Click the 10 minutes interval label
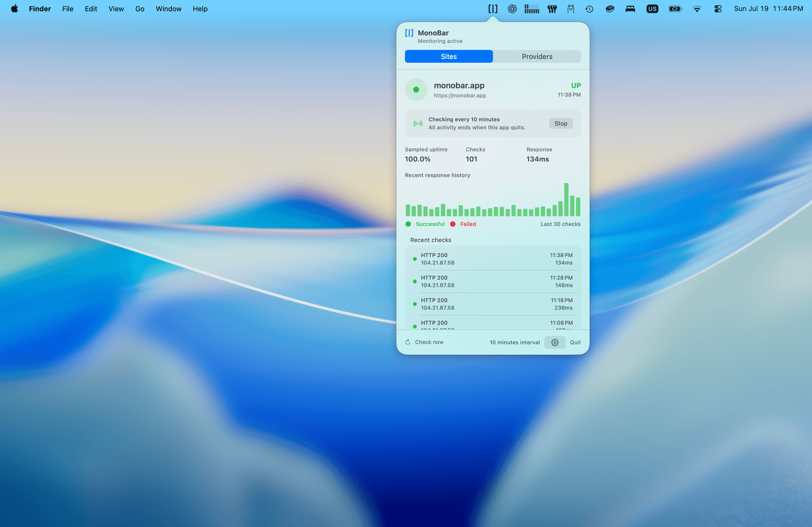This screenshot has height=527, width=812. click(x=514, y=342)
